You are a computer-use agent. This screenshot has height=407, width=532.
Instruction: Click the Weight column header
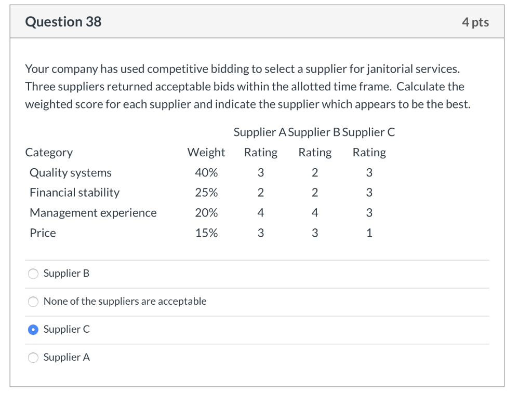click(206, 152)
